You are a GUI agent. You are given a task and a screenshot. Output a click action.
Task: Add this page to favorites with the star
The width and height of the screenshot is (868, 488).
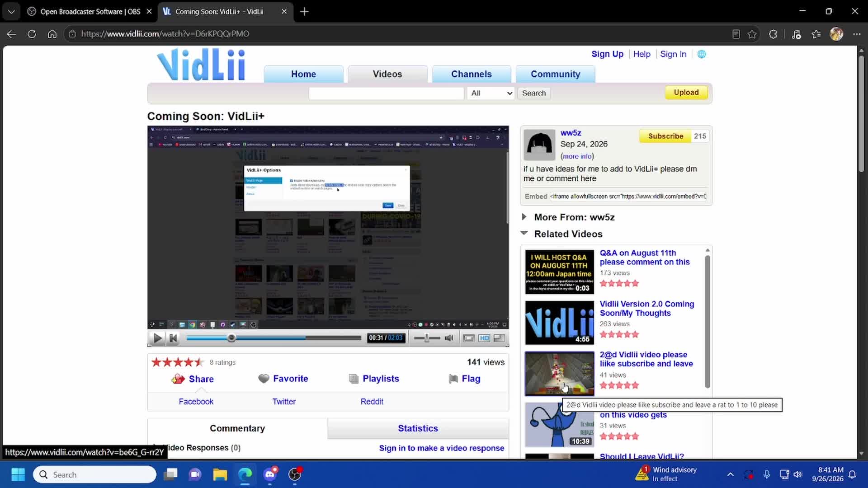[752, 34]
